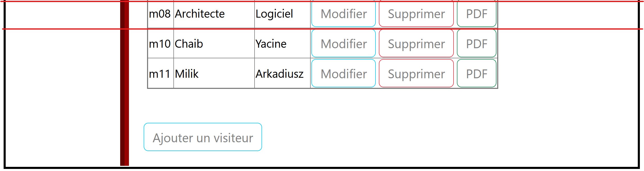Click Modifier button for visitor m08
644x171 pixels.
click(343, 14)
